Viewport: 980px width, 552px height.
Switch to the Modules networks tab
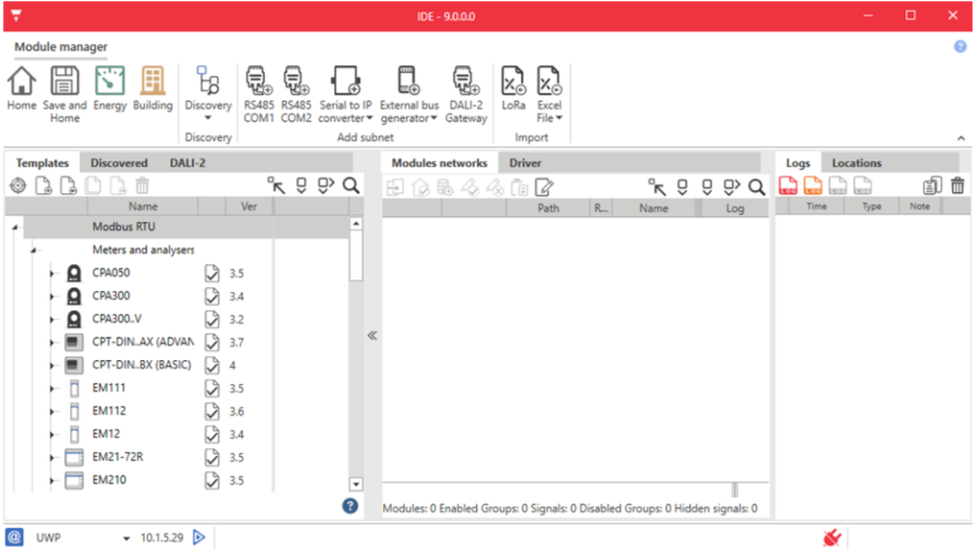(x=439, y=163)
